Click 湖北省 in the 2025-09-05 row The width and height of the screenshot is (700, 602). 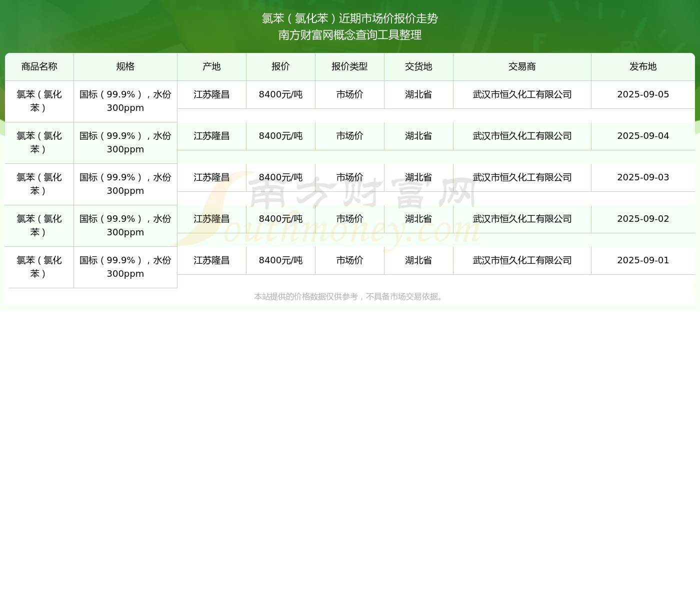pos(419,94)
